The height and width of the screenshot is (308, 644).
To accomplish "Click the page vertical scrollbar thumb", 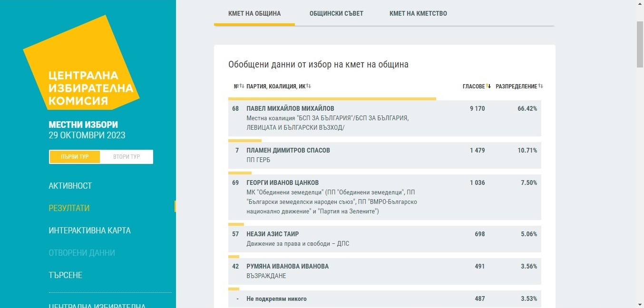I will [640, 45].
